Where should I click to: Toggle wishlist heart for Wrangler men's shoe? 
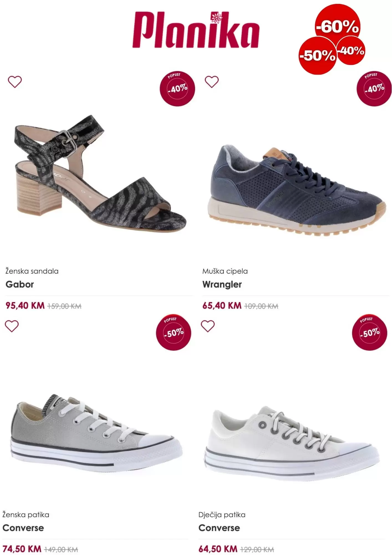click(212, 82)
